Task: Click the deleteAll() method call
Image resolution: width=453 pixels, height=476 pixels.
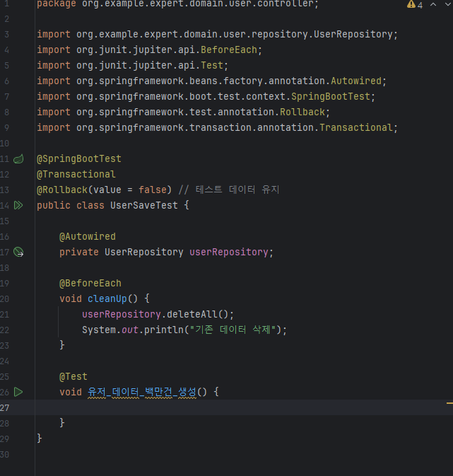Action: (x=197, y=314)
